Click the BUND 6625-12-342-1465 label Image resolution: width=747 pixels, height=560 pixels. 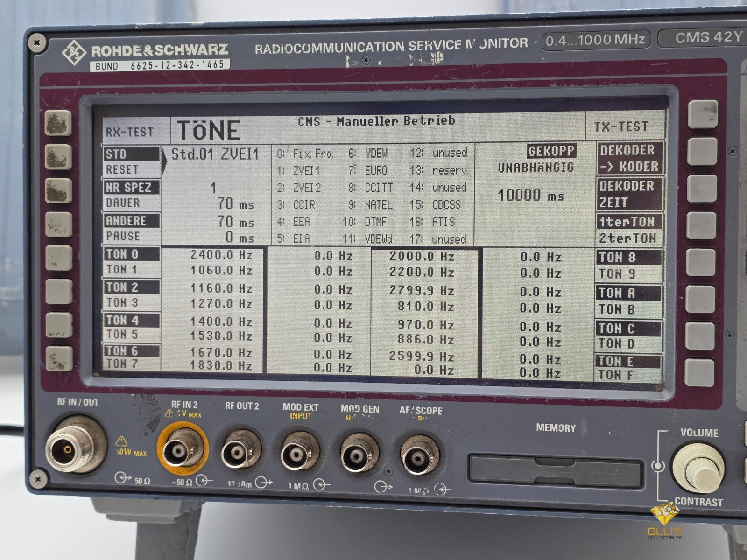160,65
